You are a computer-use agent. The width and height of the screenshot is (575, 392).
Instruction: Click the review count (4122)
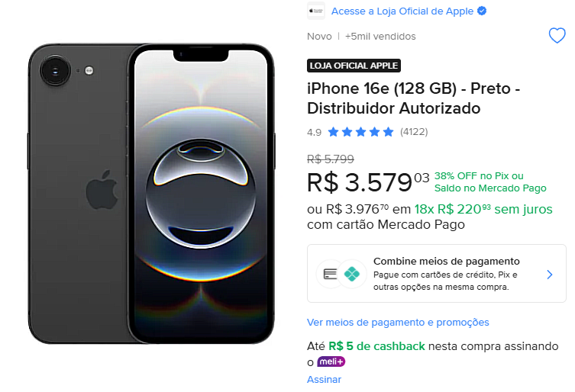point(414,132)
